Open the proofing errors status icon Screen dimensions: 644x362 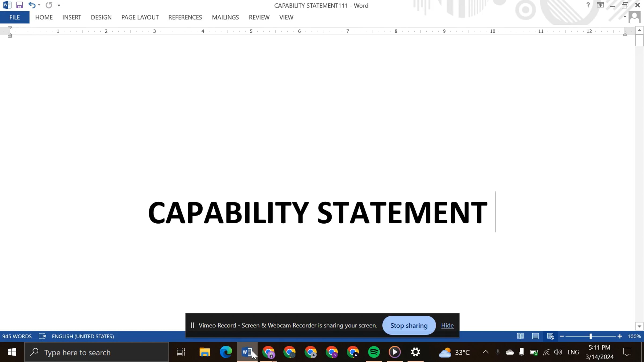(42, 336)
